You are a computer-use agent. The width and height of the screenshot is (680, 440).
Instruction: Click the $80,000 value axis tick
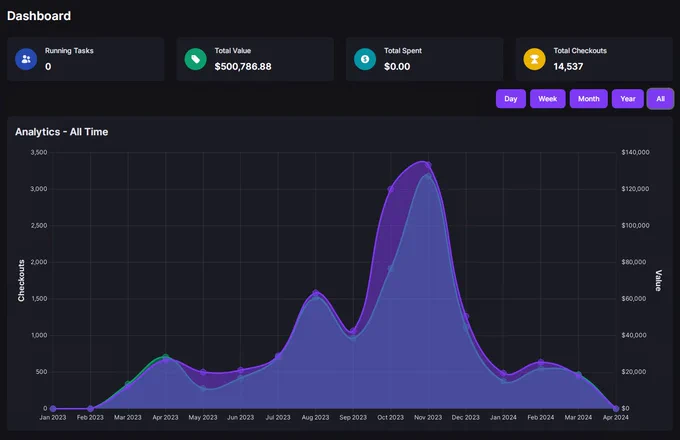(634, 262)
